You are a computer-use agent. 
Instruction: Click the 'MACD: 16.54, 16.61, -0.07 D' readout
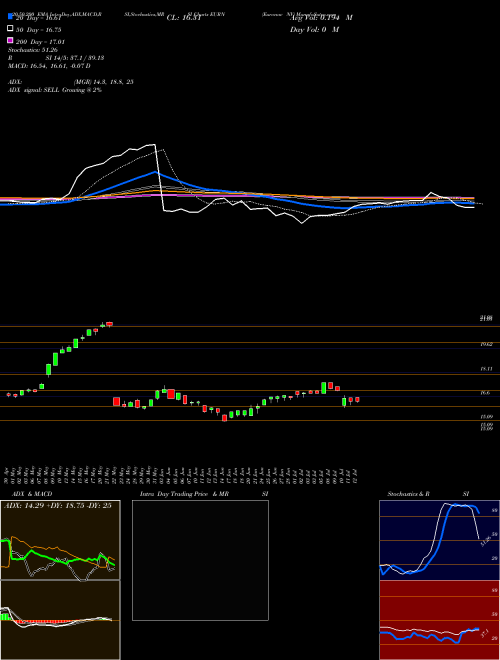click(x=49, y=66)
